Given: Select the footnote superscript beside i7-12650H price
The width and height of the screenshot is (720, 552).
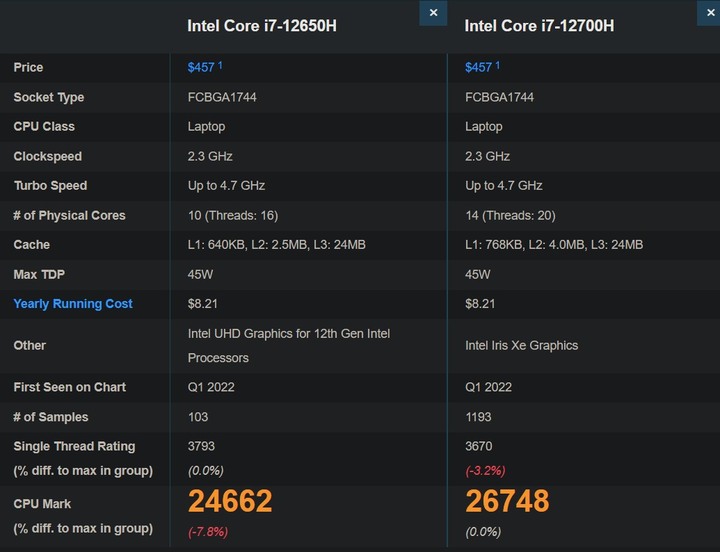Looking at the screenshot, I should (x=220, y=65).
